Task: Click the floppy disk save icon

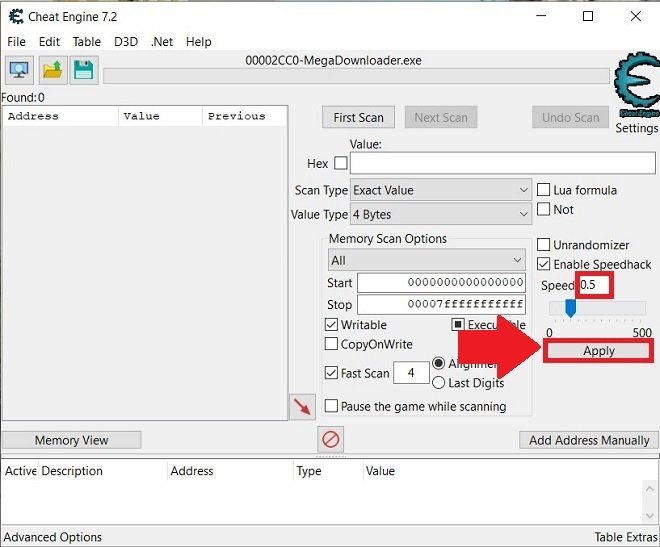Action: (84, 70)
